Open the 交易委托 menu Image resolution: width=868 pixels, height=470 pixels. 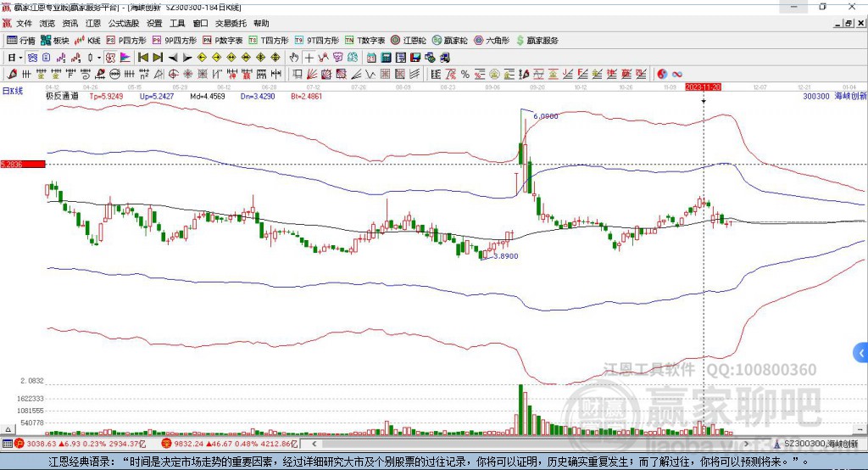click(x=231, y=23)
